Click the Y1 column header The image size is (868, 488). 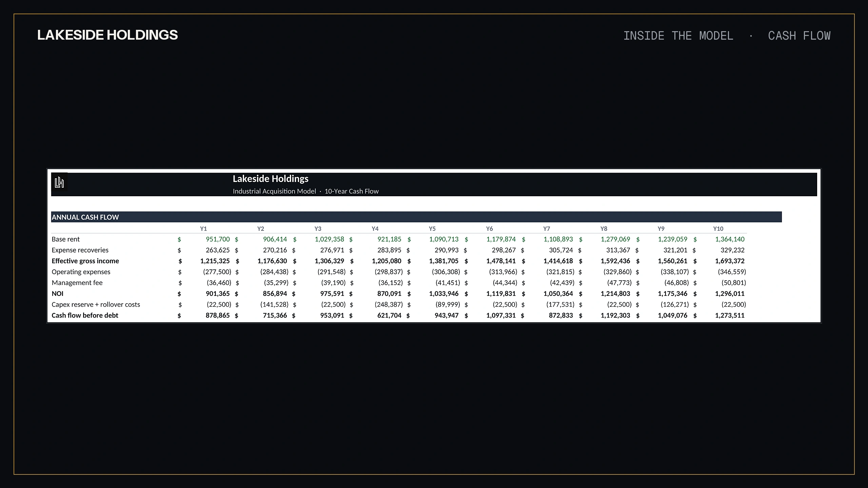[x=203, y=229]
